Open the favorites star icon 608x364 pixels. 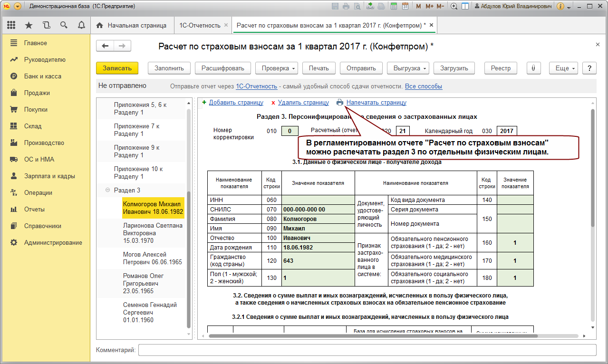point(29,25)
